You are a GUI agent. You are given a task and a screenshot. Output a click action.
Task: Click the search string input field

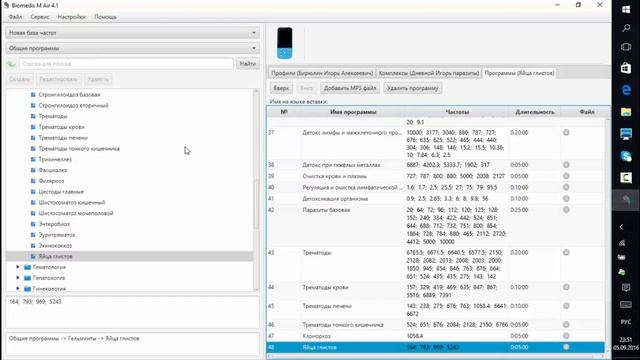coord(126,64)
